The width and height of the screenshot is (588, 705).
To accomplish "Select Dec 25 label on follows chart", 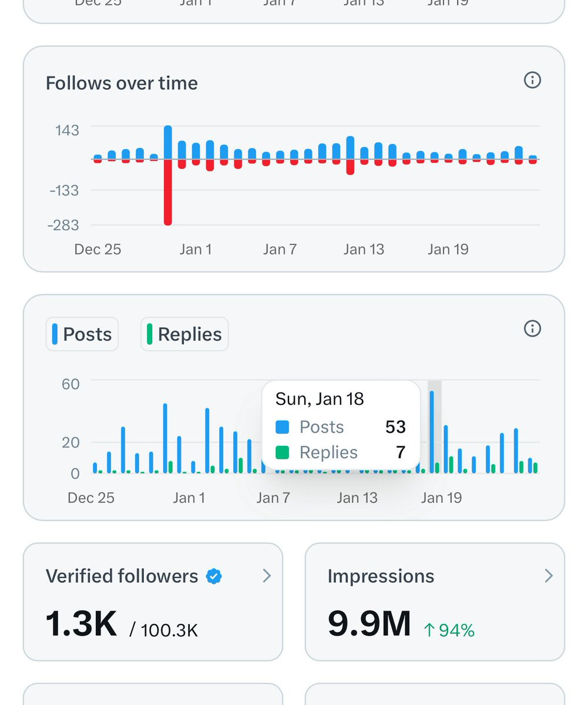I will (98, 249).
